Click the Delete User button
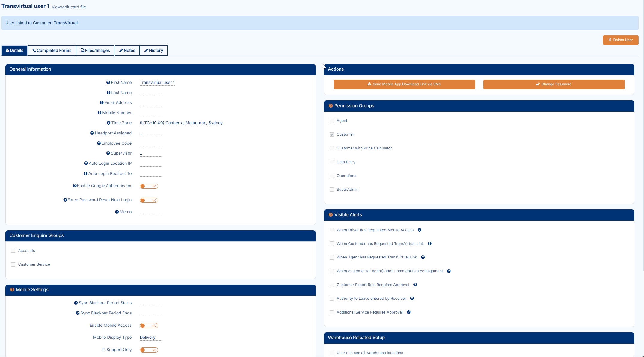Image resolution: width=644 pixels, height=357 pixels. pyautogui.click(x=620, y=40)
